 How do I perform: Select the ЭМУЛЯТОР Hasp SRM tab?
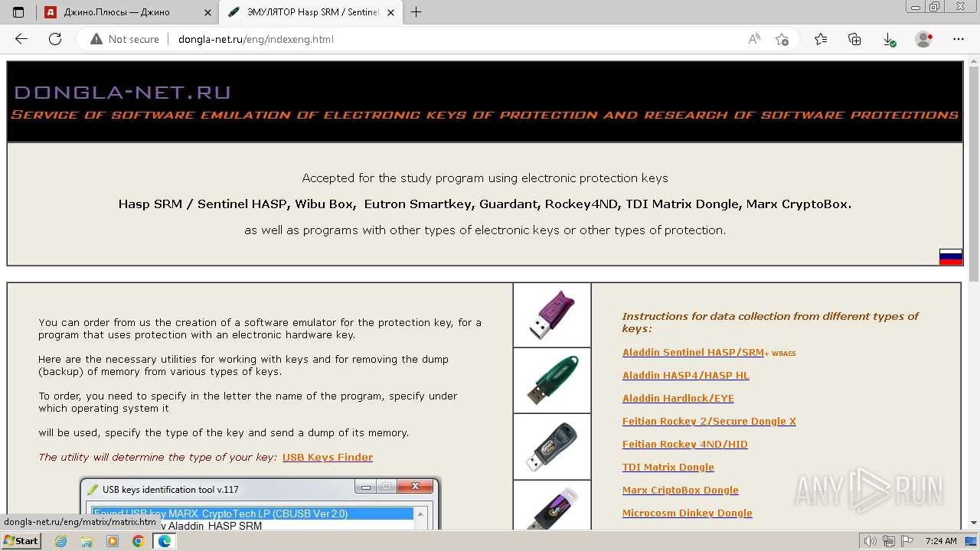309,12
